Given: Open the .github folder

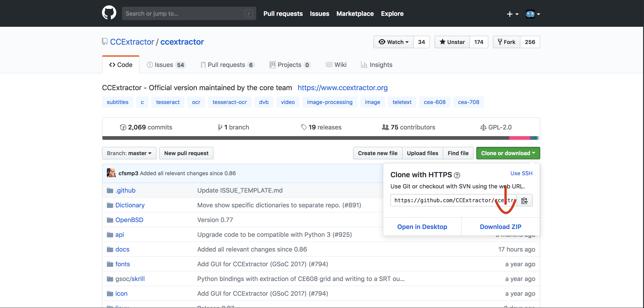Looking at the screenshot, I should coord(125,190).
